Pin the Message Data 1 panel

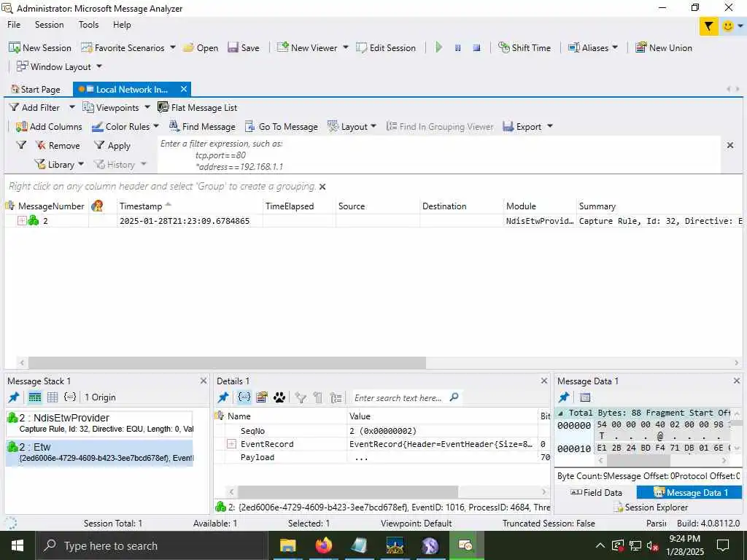click(x=564, y=397)
